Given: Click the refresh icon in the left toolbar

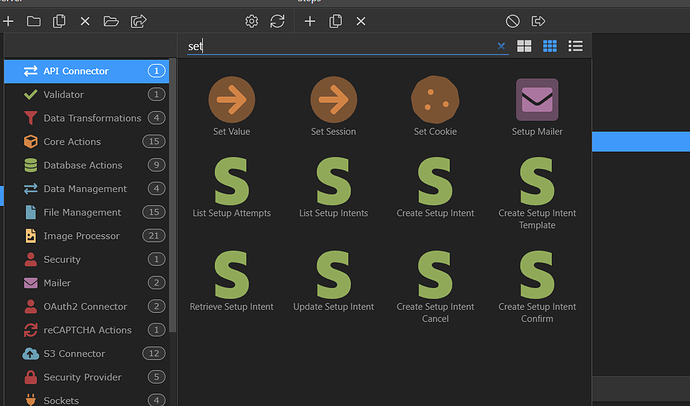Looking at the screenshot, I should [277, 21].
